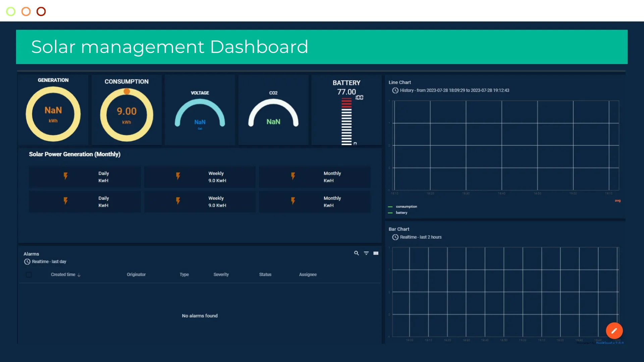The width and height of the screenshot is (644, 362).
Task: Click the Solar management Dashboard title
Action: (x=170, y=47)
